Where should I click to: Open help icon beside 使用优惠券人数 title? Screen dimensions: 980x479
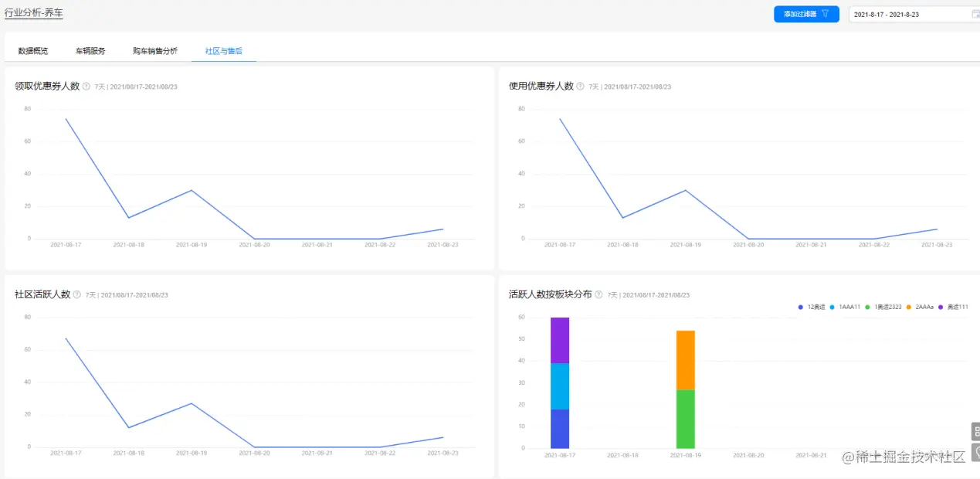[581, 87]
